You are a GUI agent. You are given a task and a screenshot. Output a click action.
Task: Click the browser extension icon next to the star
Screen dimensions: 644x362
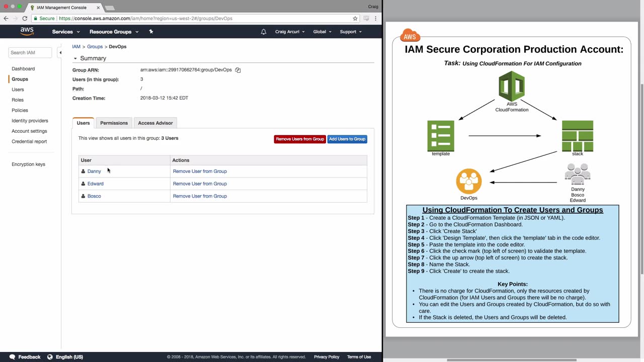(x=366, y=19)
